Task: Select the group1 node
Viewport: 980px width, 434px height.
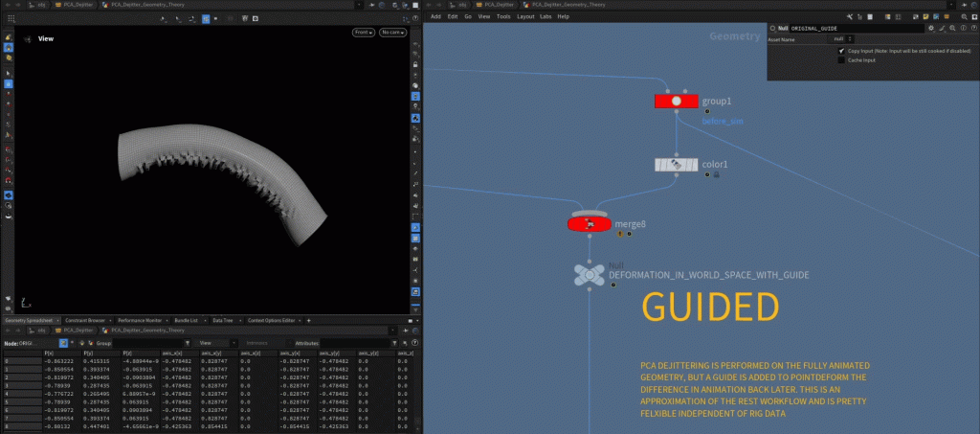Action: tap(676, 101)
